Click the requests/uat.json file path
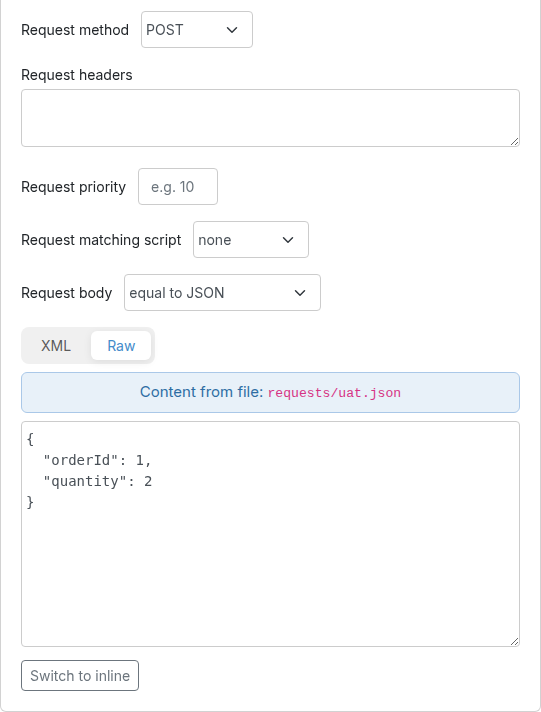 334,393
